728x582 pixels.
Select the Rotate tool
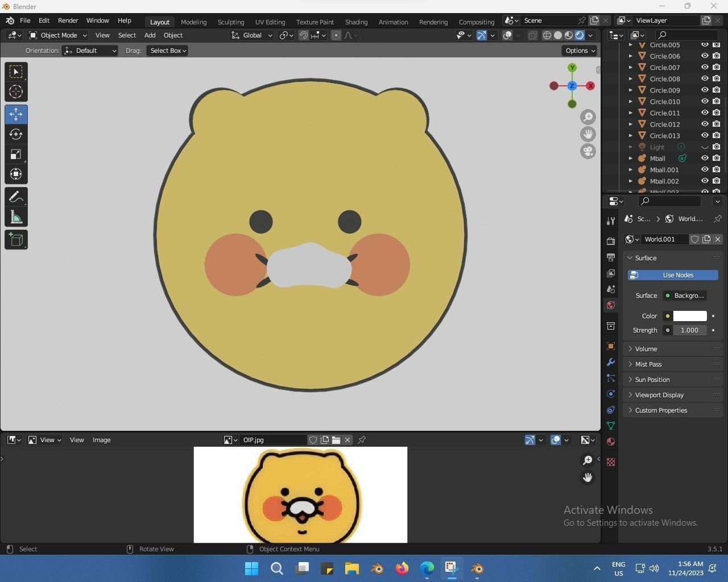[x=16, y=134]
